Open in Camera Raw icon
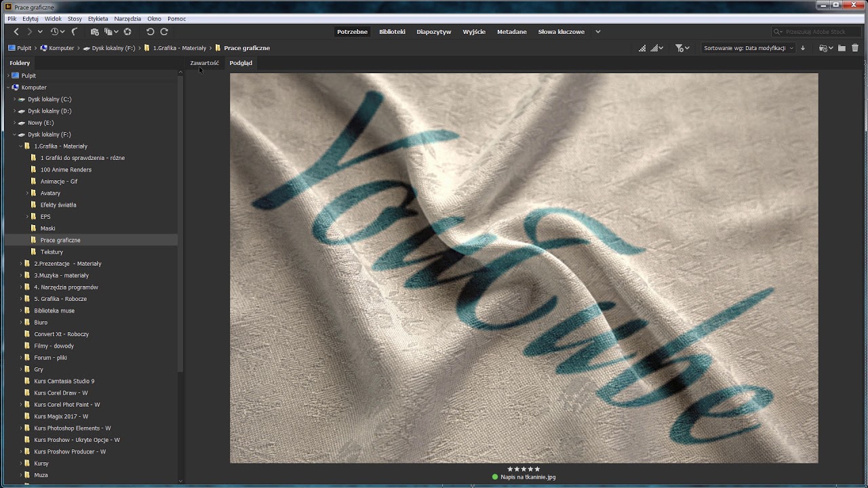The width and height of the screenshot is (868, 488). tap(127, 32)
